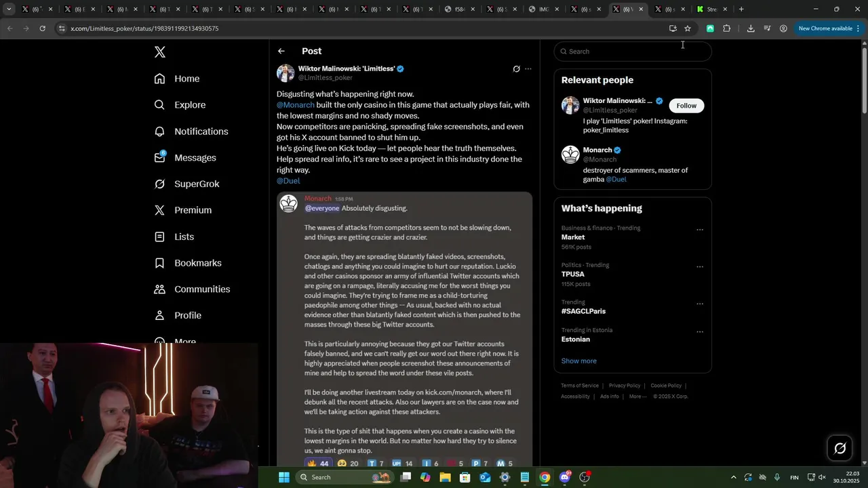The height and width of the screenshot is (488, 868).
Task: Switch to the 'f58' tab
Action: 460,9
